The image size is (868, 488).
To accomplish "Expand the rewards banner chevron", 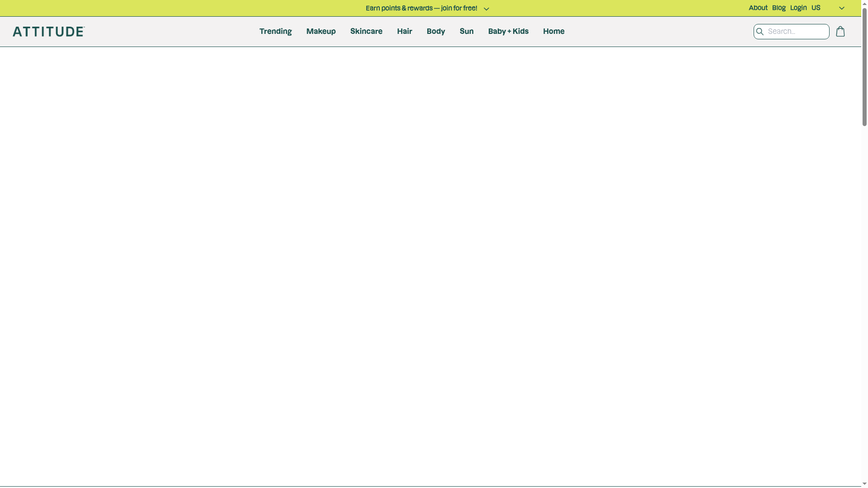I will (486, 8).
